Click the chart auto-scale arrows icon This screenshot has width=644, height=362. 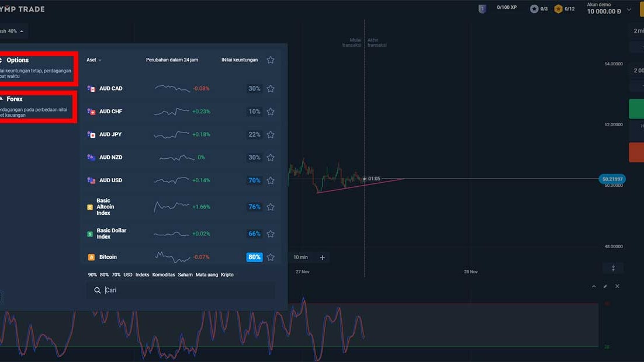(613, 268)
